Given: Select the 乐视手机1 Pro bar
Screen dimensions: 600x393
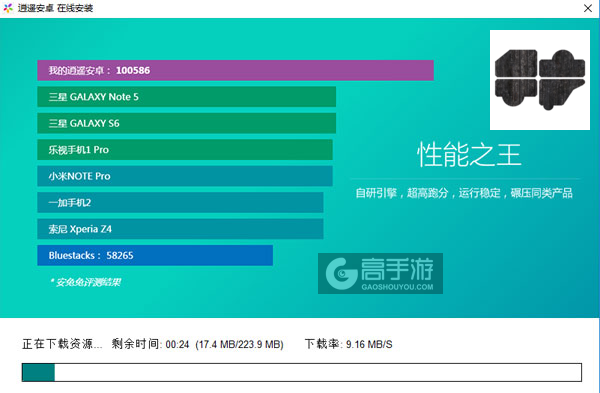Looking at the screenshot, I should click(185, 150).
